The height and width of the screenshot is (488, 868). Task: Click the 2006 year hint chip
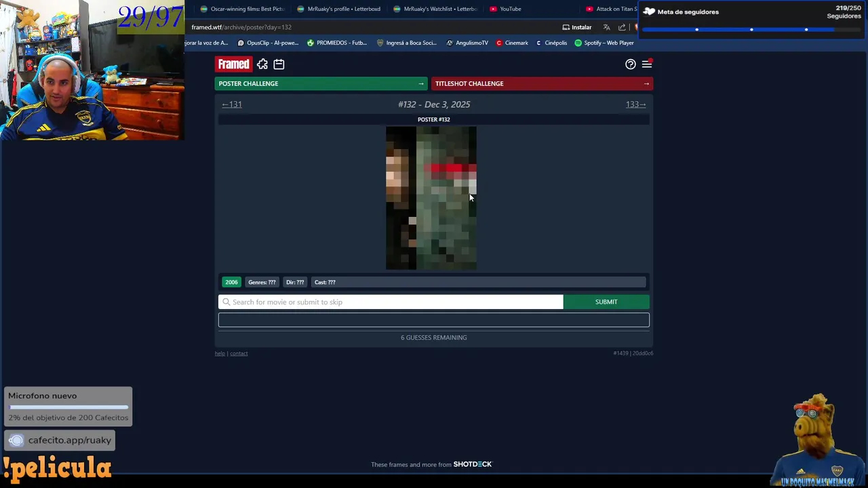point(231,282)
